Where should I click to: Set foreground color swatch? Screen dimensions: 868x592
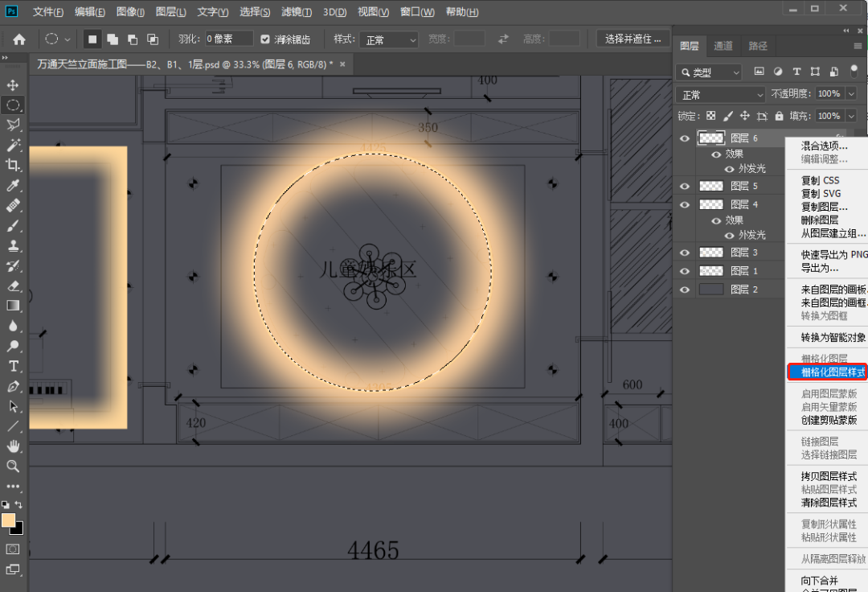click(x=8, y=520)
